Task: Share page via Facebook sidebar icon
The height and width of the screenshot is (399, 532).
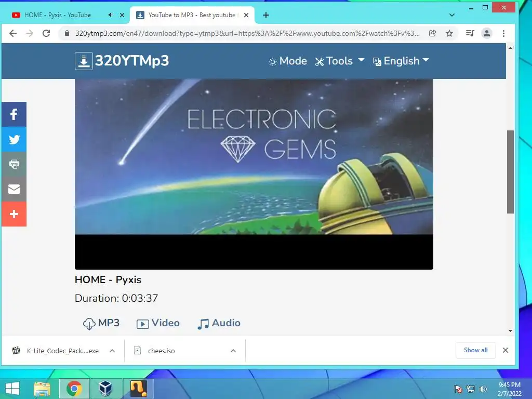Action: (14, 114)
